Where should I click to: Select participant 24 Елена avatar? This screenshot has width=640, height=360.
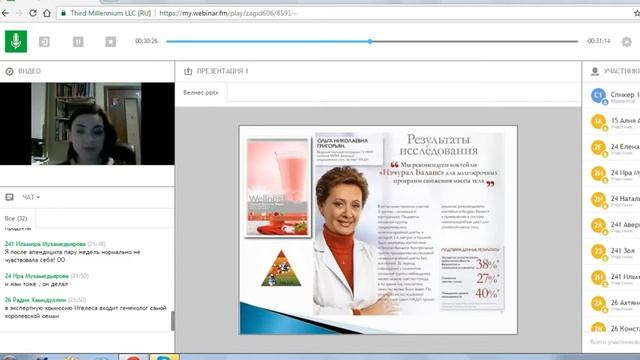tap(598, 148)
